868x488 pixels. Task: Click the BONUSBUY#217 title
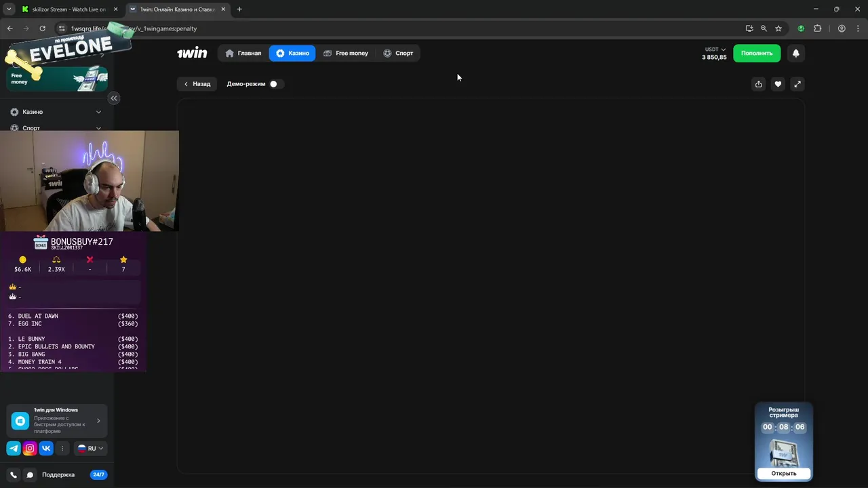[x=82, y=242]
